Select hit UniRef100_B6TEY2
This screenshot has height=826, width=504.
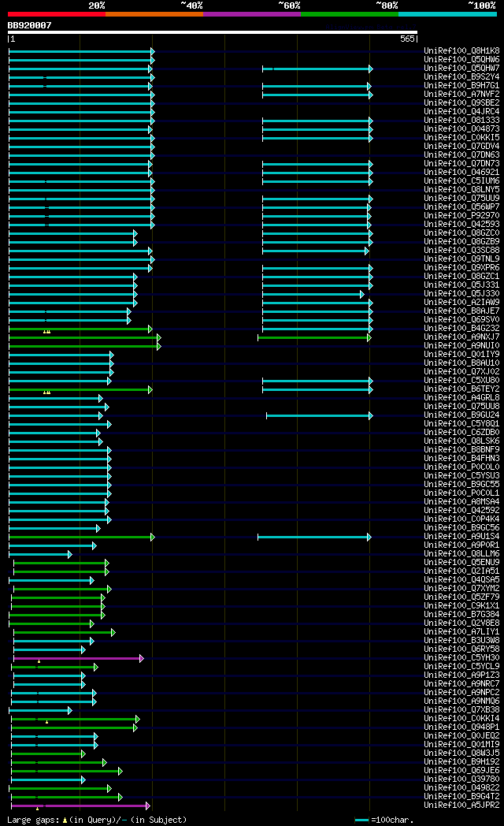(x=462, y=389)
